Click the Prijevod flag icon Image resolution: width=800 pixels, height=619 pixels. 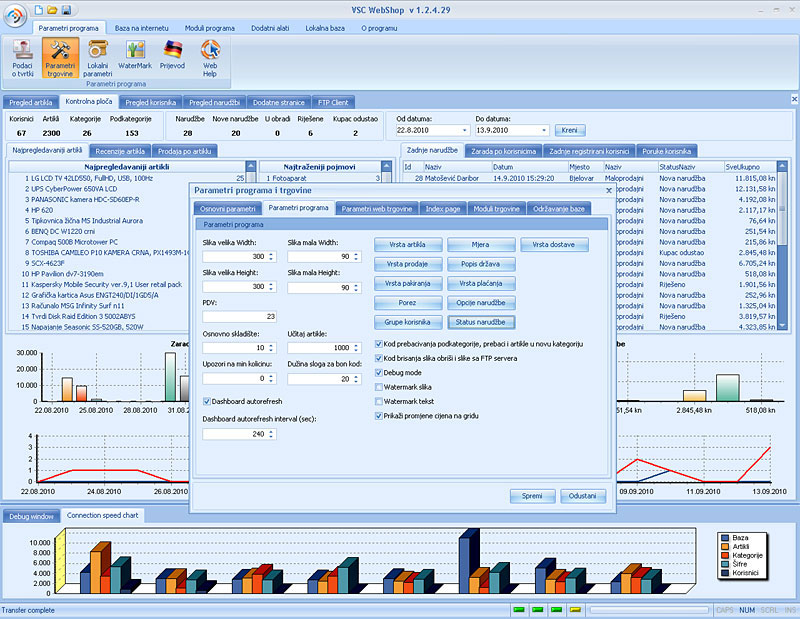coord(172,55)
